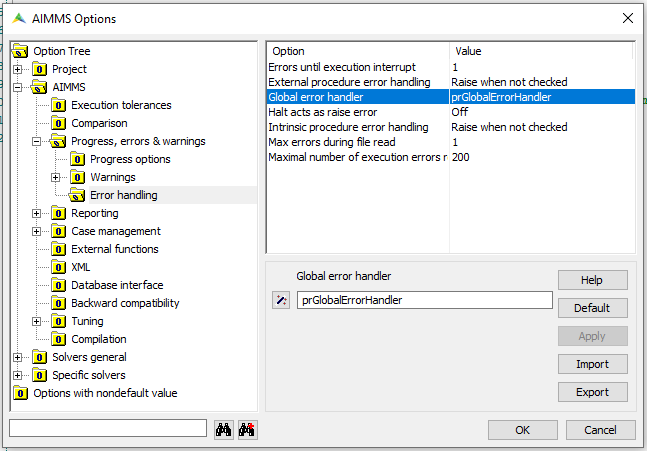
Task: Collapse the Progress, errors & warnings node
Action: point(36,142)
